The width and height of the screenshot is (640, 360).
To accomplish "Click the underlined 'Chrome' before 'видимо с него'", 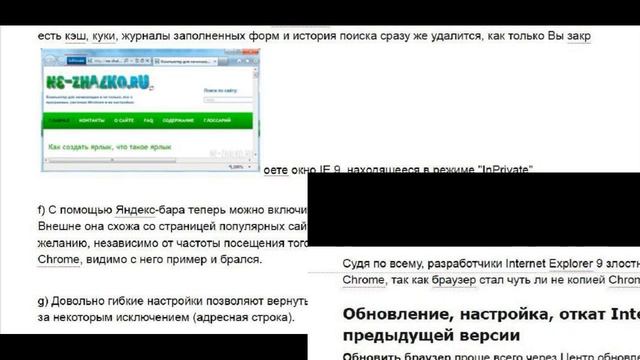I will [x=58, y=260].
